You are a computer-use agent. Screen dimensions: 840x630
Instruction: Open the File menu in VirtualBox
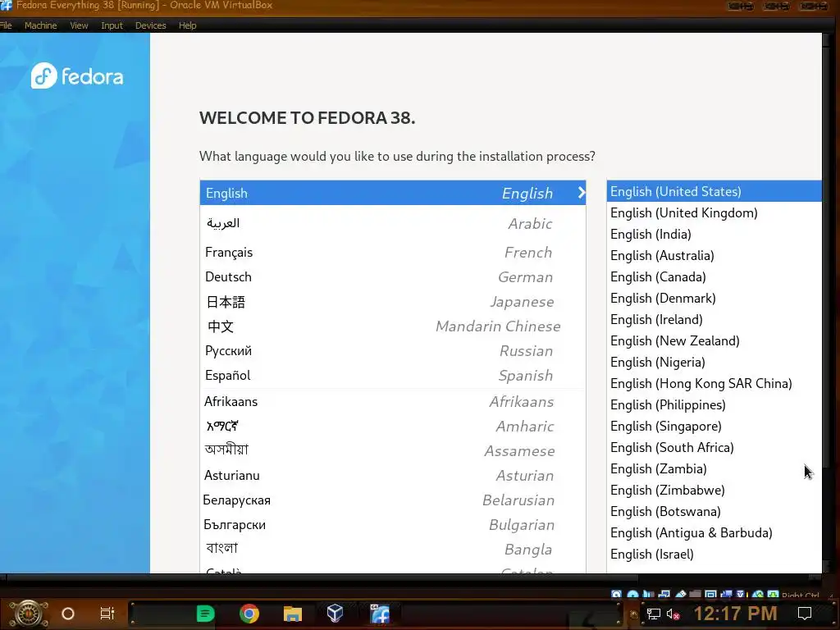point(6,25)
